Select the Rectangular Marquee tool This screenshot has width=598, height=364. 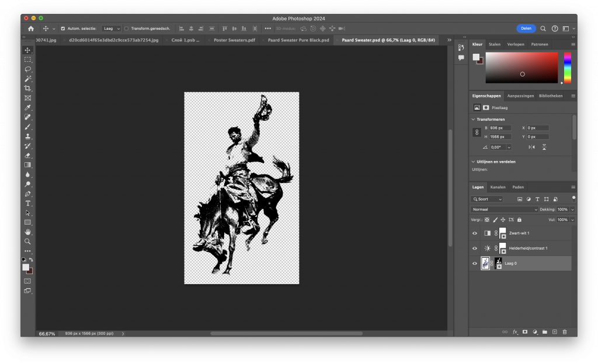28,60
